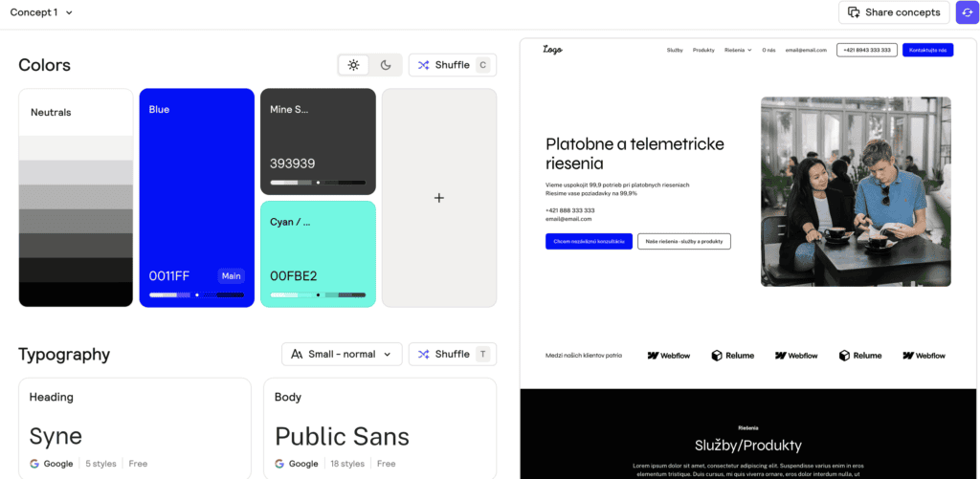Open Služby in preview navigation
The image size is (980, 479).
675,50
